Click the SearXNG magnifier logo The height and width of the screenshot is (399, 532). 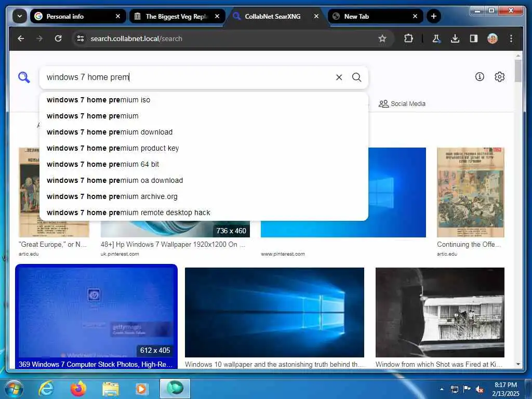point(24,77)
